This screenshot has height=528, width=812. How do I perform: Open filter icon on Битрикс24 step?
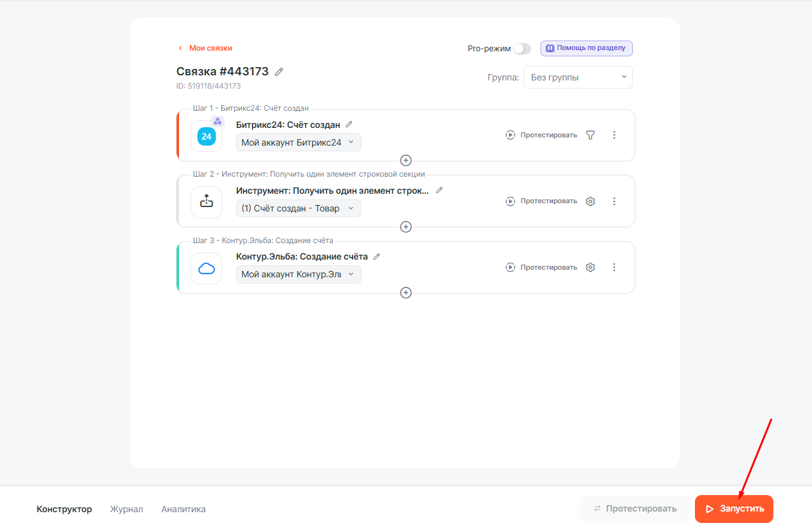coord(590,135)
